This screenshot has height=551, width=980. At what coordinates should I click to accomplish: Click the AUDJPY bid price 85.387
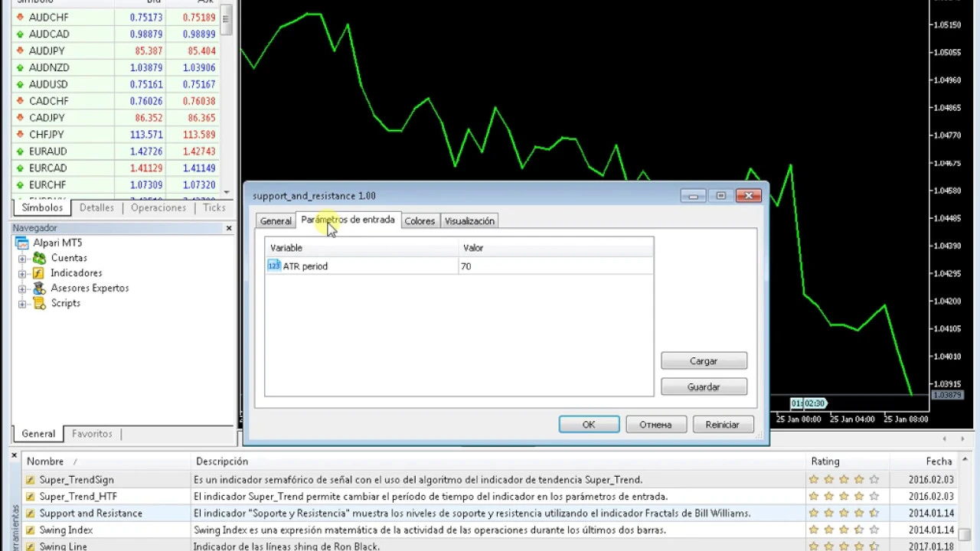click(149, 51)
